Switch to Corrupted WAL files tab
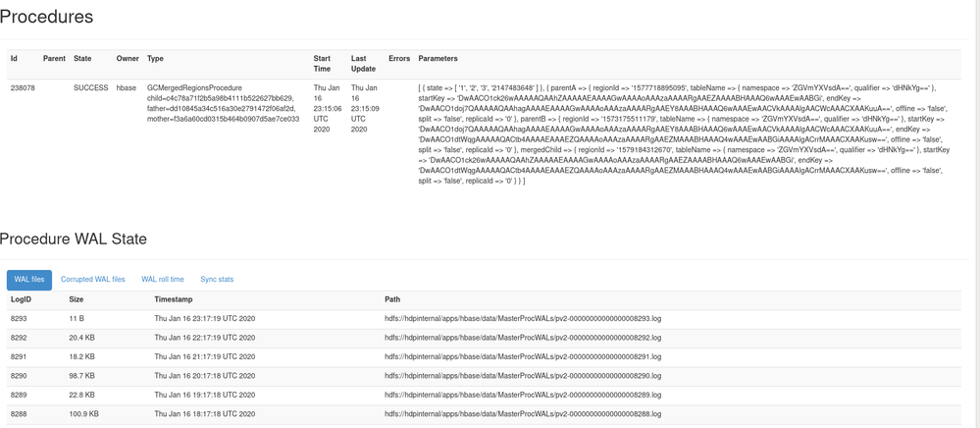The height and width of the screenshot is (428, 980). coord(93,280)
